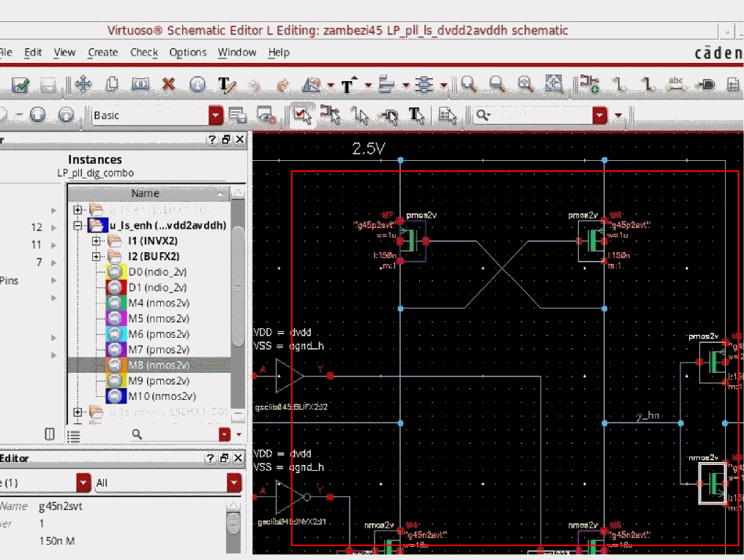Click the red X Delete icon
This screenshot has width=744, height=560.
(169, 85)
